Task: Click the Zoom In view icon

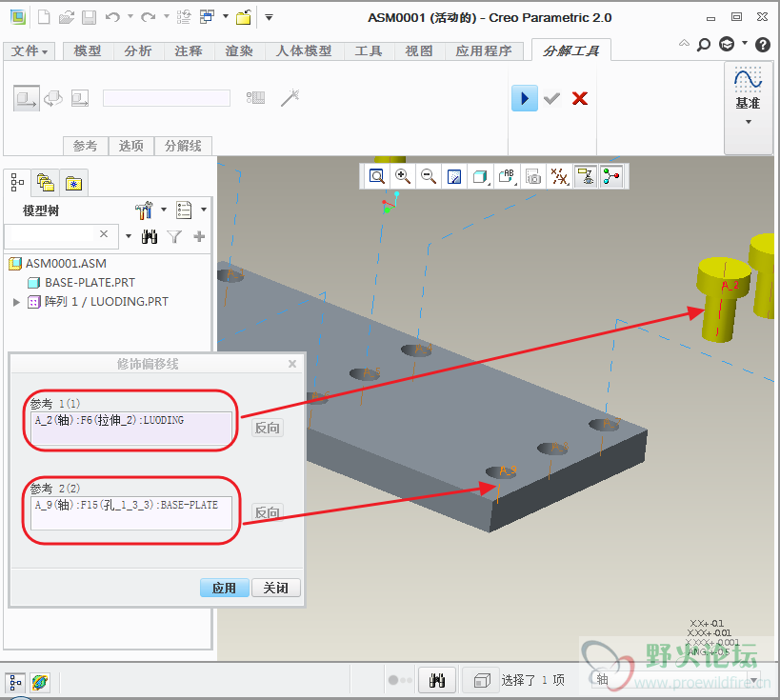Action: (x=403, y=176)
